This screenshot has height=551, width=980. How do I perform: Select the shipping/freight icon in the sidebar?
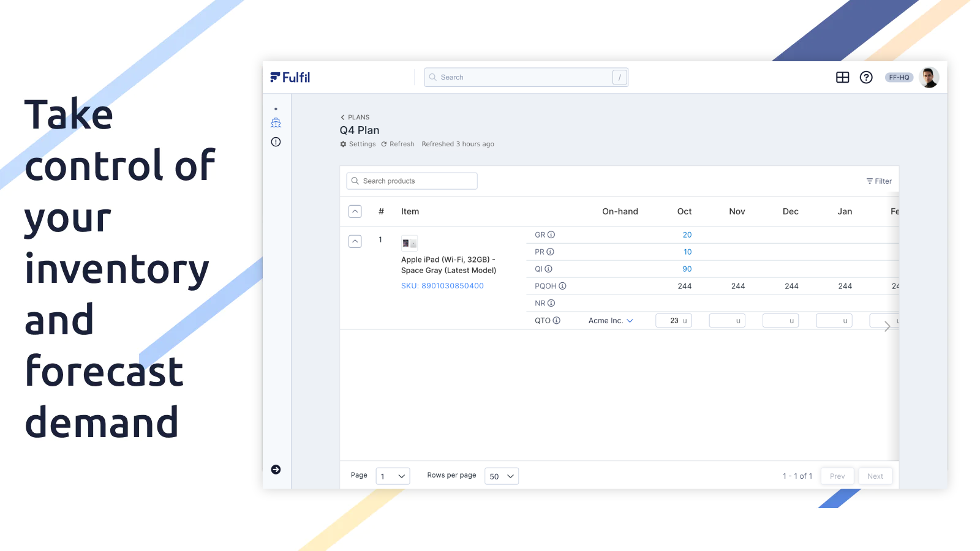(276, 122)
